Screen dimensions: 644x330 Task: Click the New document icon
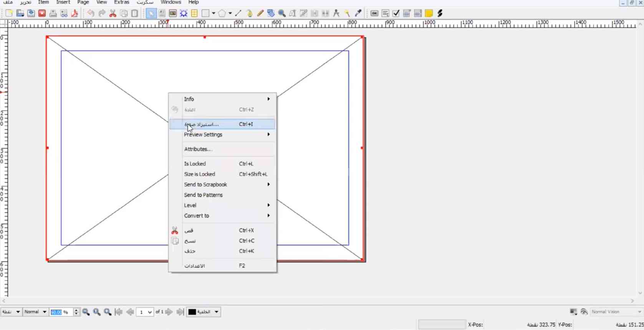click(9, 13)
